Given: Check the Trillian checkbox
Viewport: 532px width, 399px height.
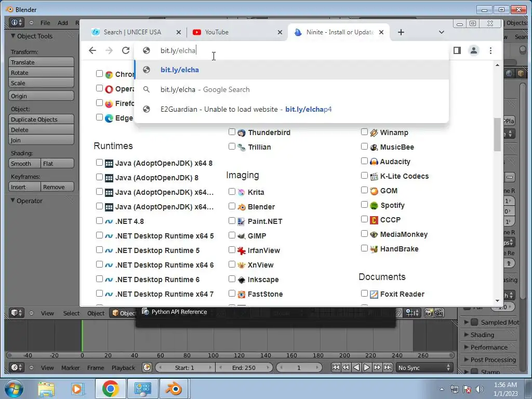Looking at the screenshot, I should (232, 146).
